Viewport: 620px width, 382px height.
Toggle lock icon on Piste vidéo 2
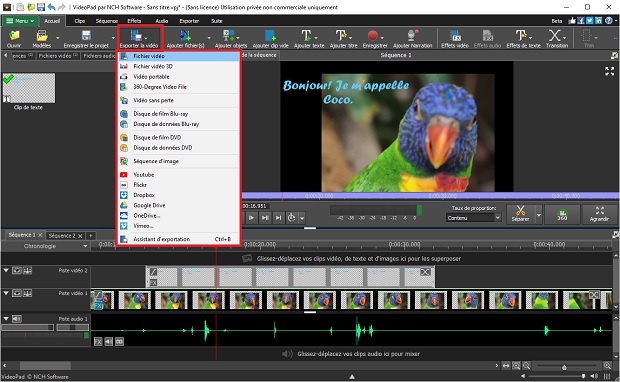pos(27,270)
